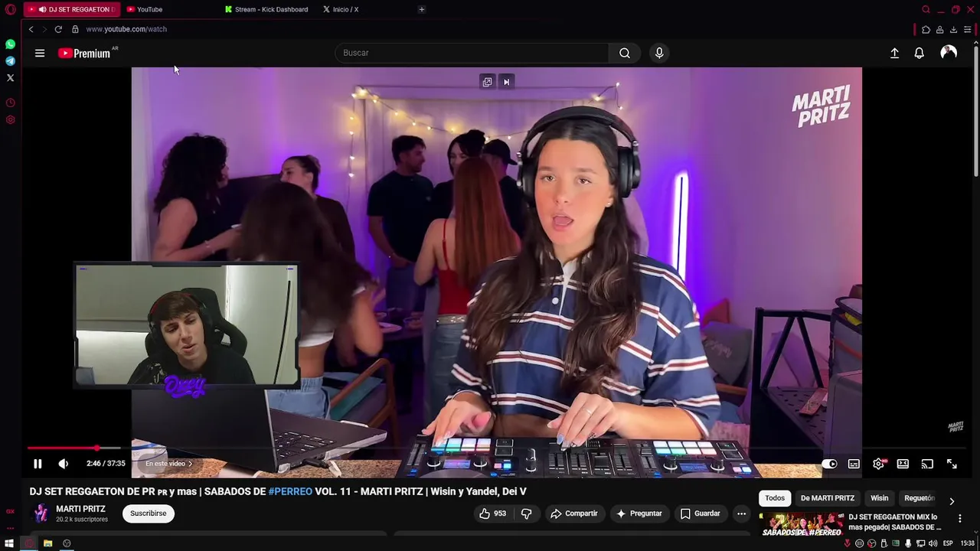980x551 pixels.
Task: Follow the #PERREO hashtag in title
Action: [x=290, y=491]
